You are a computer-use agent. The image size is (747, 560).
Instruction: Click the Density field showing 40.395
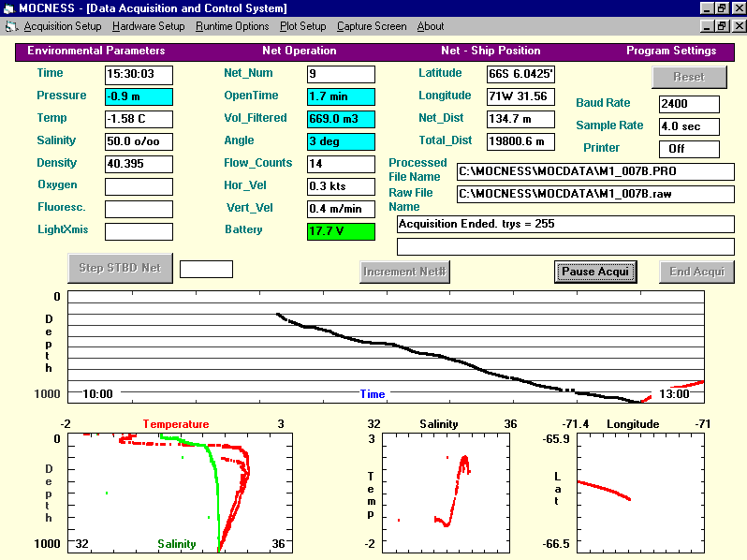pos(139,164)
